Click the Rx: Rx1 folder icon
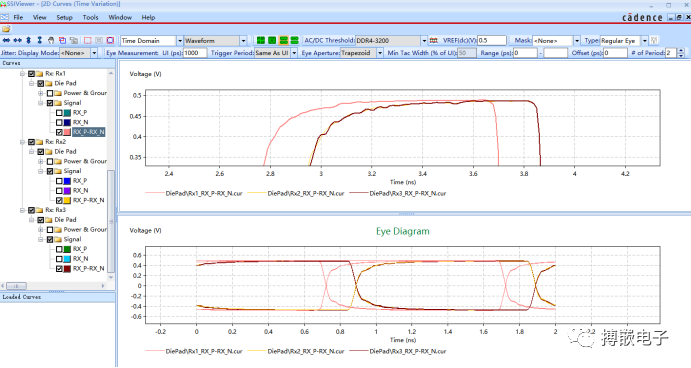Viewport: 691px width, 368px height. (x=40, y=74)
